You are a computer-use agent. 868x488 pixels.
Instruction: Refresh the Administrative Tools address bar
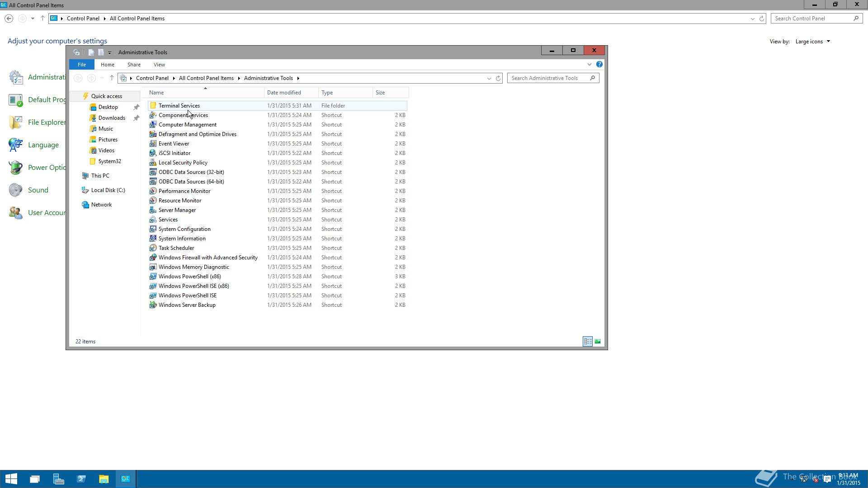(498, 78)
